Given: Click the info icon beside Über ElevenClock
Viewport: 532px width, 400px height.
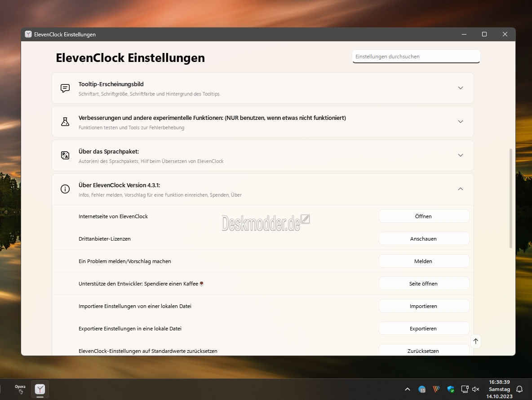Looking at the screenshot, I should (65, 189).
